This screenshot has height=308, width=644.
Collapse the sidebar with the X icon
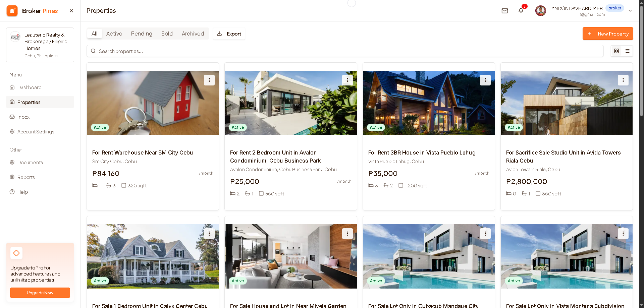(71, 11)
